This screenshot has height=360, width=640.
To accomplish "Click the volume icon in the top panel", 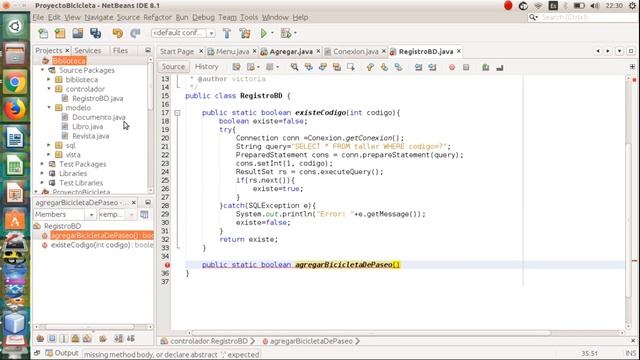I will (595, 6).
